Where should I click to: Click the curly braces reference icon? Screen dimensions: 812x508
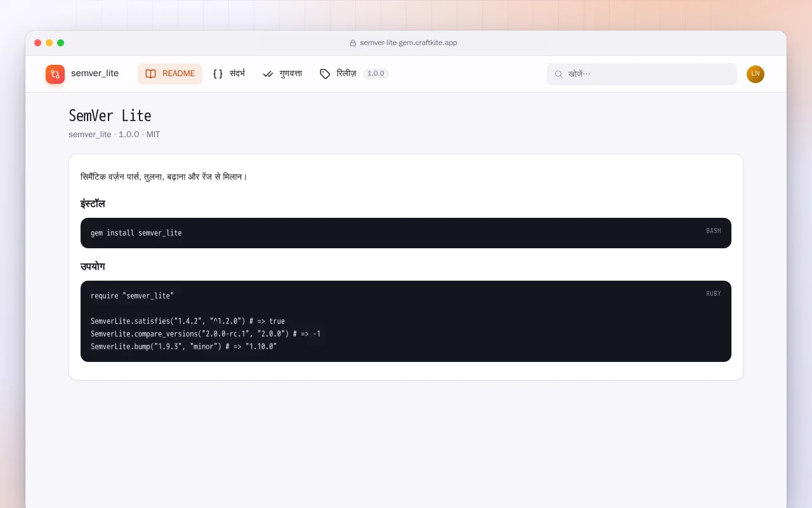click(218, 74)
